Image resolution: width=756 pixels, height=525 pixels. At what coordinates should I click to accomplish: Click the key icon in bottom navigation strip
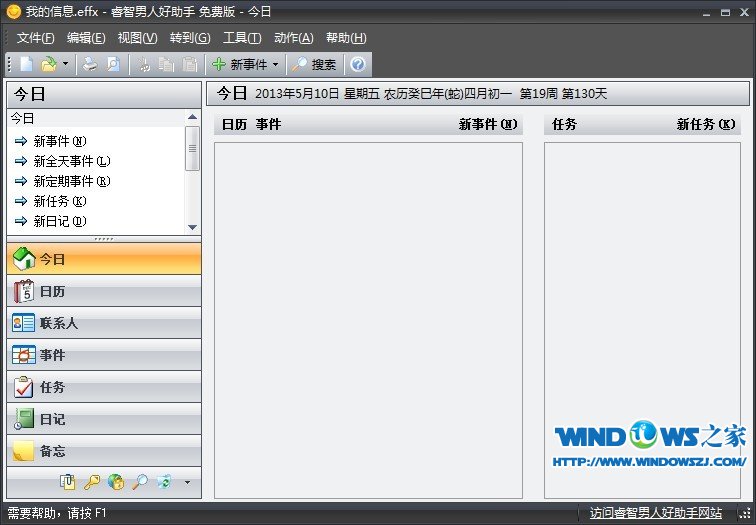[x=92, y=482]
